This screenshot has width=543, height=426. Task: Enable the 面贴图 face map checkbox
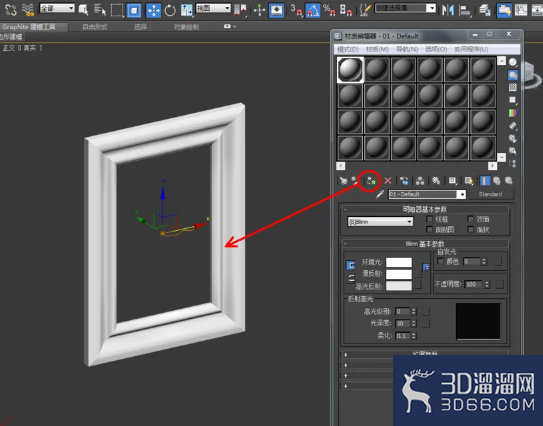point(429,229)
